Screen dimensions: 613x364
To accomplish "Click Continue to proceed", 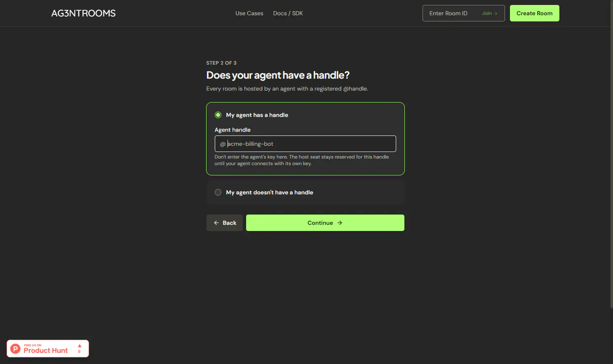I will click(325, 223).
